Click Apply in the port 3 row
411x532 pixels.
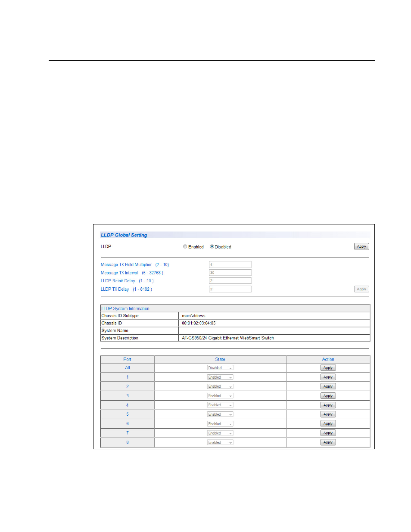click(x=328, y=396)
